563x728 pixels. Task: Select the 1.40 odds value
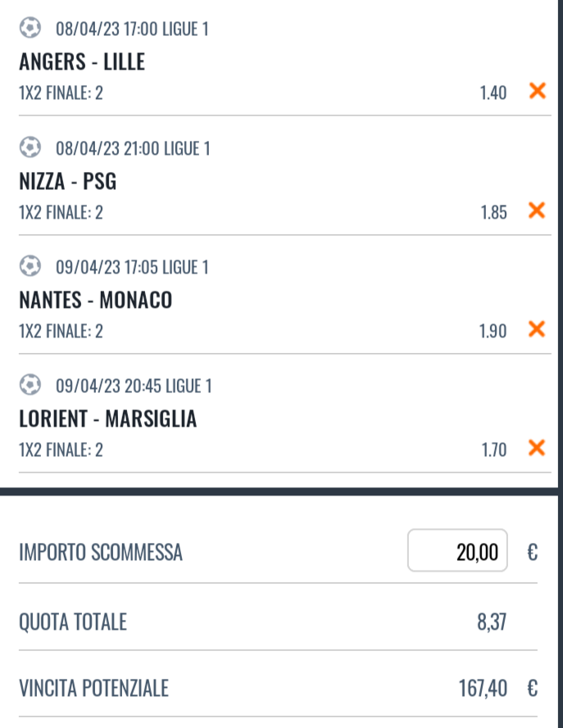[493, 93]
